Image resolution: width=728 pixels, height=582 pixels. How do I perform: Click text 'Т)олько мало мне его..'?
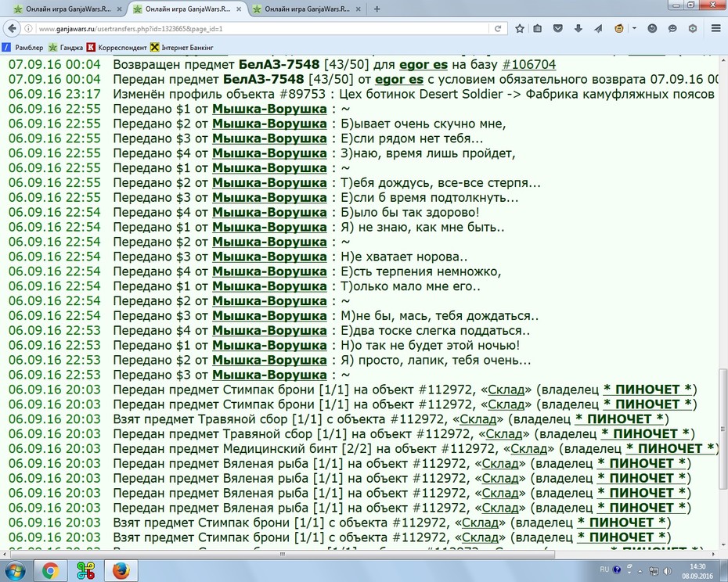(410, 286)
